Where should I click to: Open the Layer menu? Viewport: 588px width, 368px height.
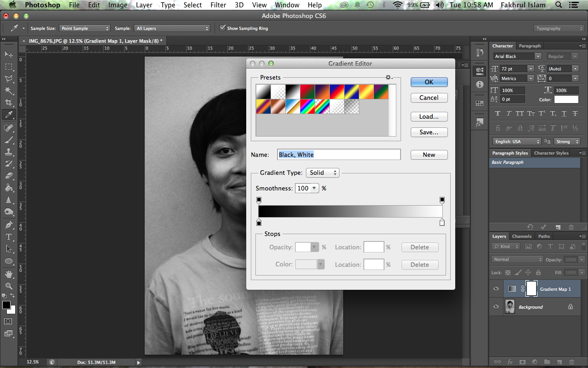[144, 5]
